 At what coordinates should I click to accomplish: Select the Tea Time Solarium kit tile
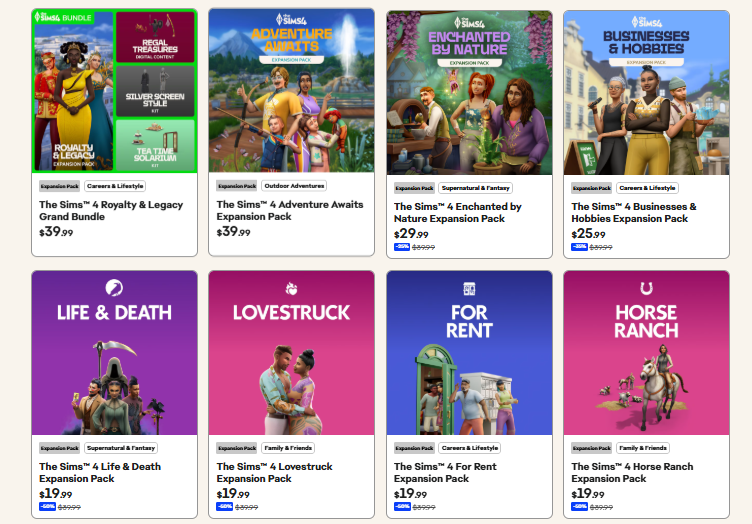click(155, 145)
